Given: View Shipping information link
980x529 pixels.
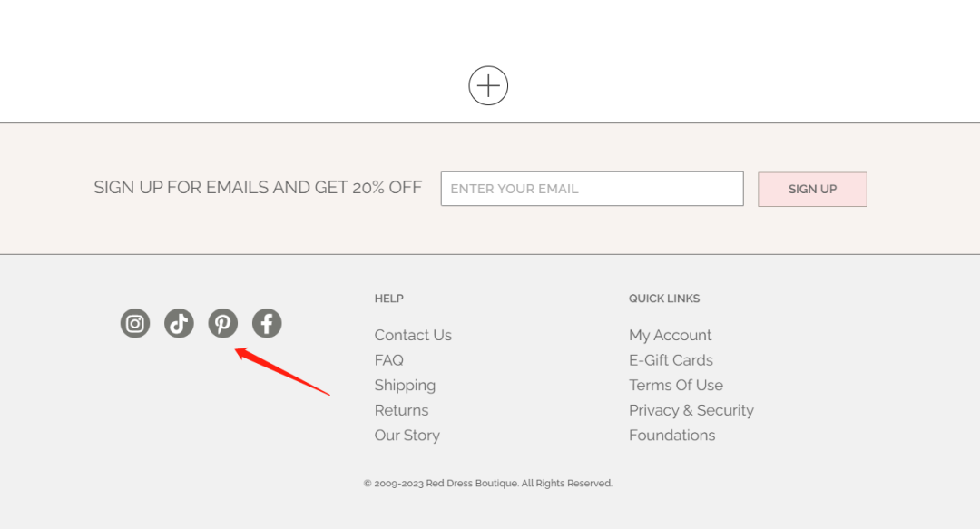Looking at the screenshot, I should click(405, 386).
